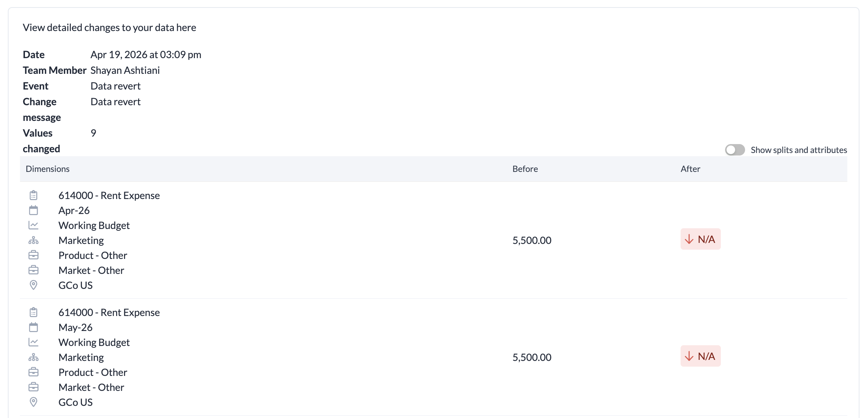
Task: Click the Before column header
Action: point(525,169)
